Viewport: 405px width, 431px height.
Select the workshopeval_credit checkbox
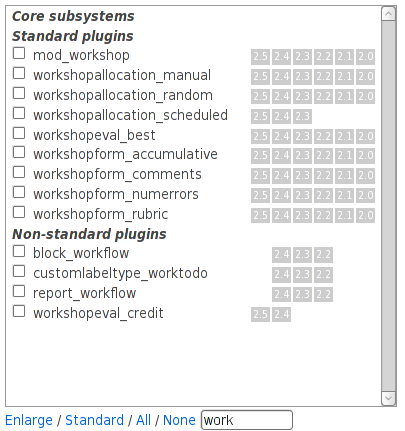19,311
